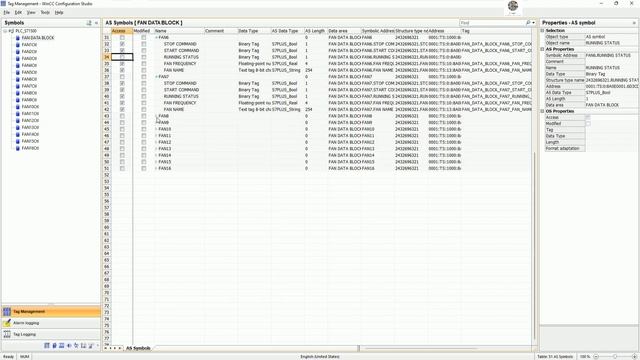Click the Tag Logging navigation icon

point(7,335)
